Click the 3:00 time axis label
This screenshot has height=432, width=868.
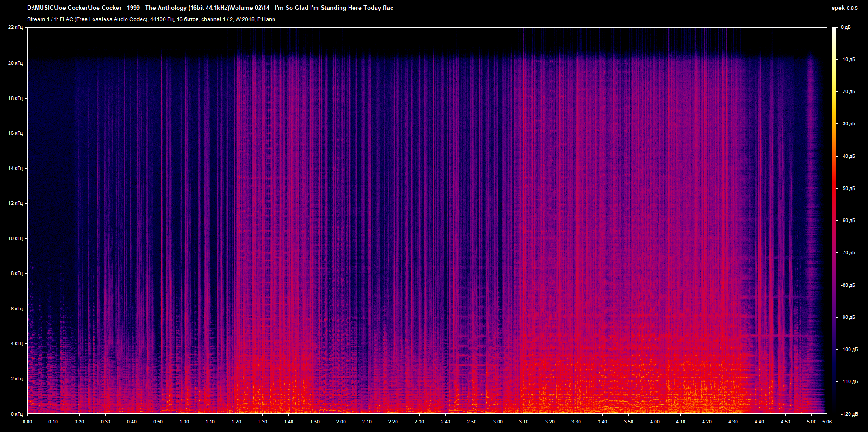point(498,422)
